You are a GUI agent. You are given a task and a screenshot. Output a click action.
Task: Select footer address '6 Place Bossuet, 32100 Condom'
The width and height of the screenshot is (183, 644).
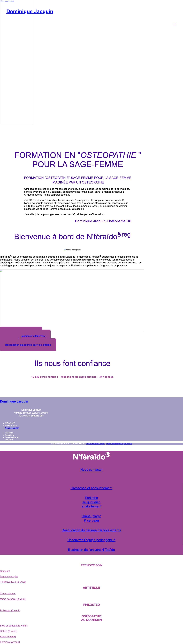click(31, 413)
